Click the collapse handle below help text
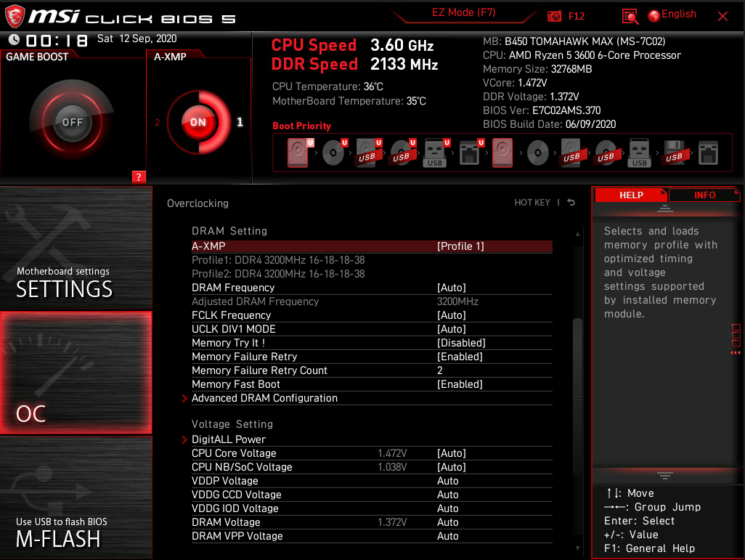The height and width of the screenshot is (560, 745). 664,475
